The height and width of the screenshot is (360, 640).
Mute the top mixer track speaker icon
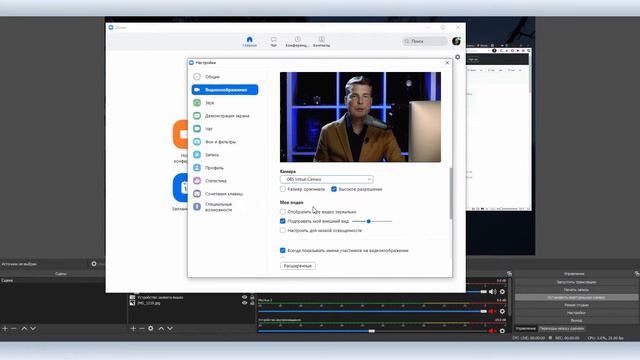pyautogui.click(x=493, y=292)
